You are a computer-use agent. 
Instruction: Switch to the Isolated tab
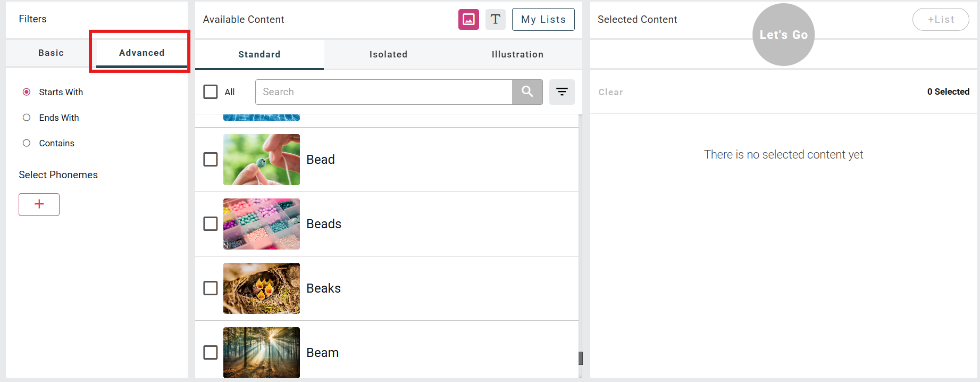point(388,54)
